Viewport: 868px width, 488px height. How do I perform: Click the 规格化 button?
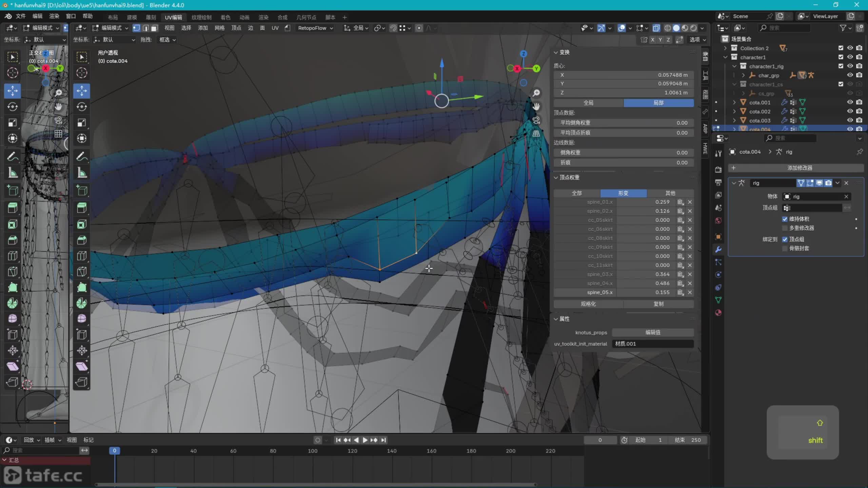588,304
